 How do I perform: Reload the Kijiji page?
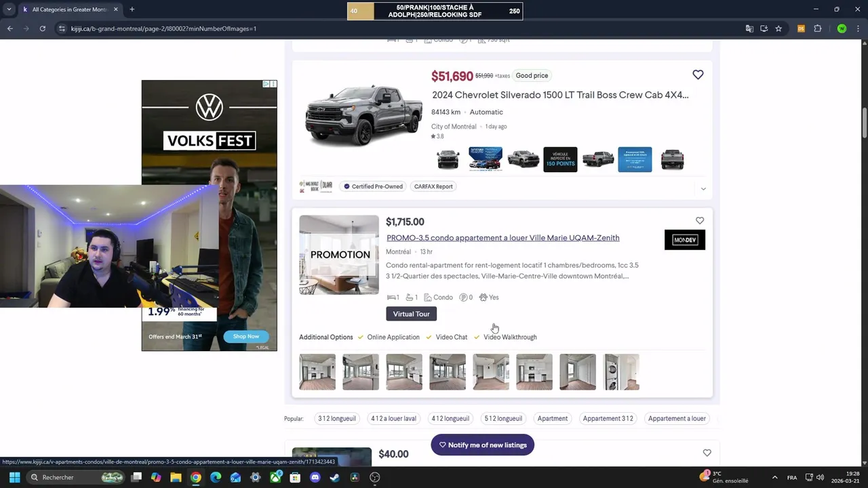click(x=42, y=28)
